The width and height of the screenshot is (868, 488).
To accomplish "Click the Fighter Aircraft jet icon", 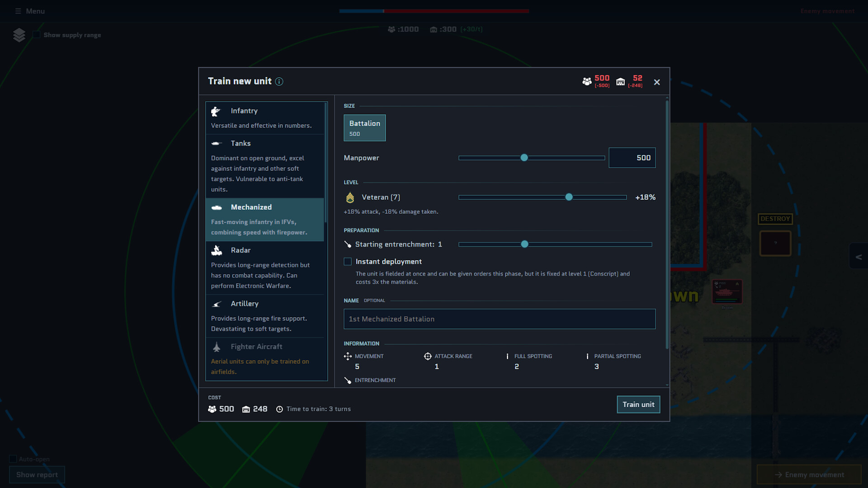I will (x=217, y=347).
